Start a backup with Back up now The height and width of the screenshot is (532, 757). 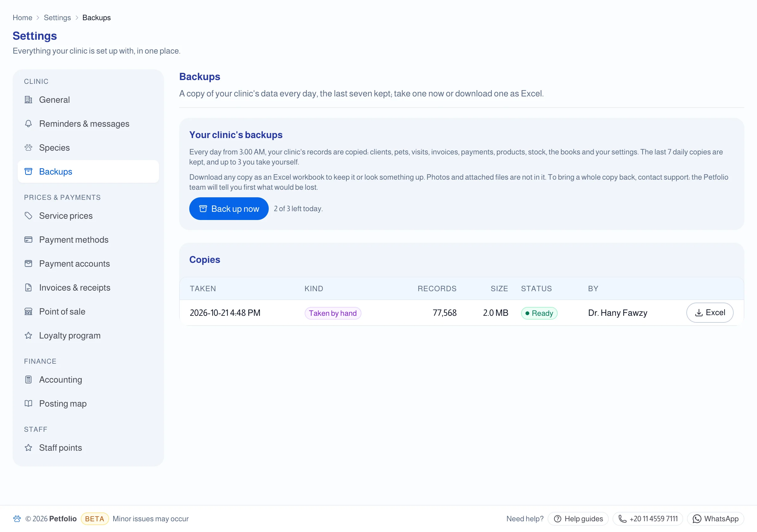click(x=229, y=209)
